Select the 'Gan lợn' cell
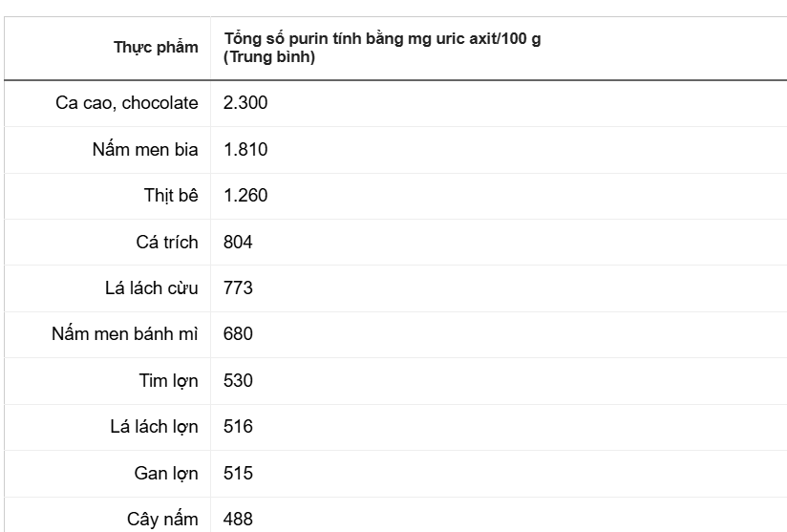 [166, 474]
